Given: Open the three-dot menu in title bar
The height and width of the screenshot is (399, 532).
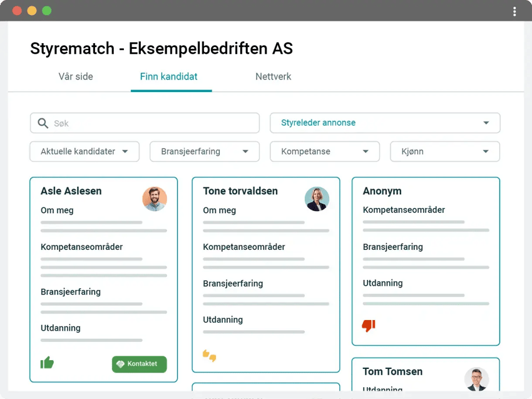Looking at the screenshot, I should coord(514,11).
